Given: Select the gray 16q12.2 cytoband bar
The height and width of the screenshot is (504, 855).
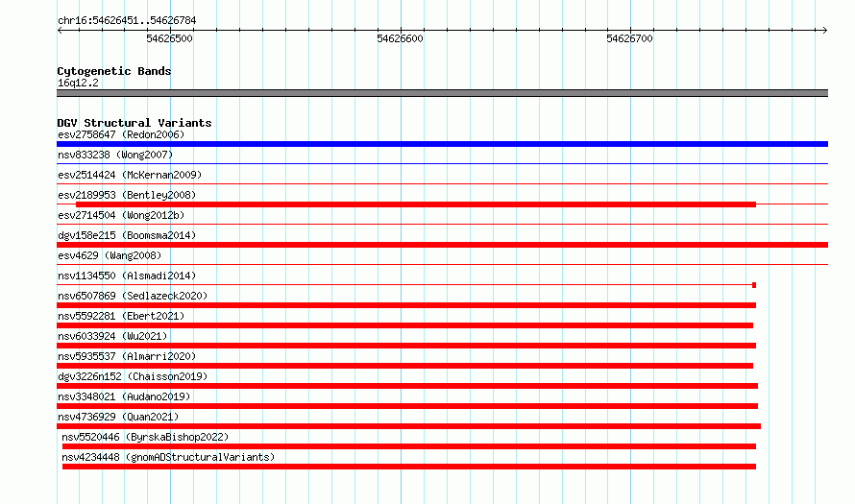Looking at the screenshot, I should (x=442, y=93).
